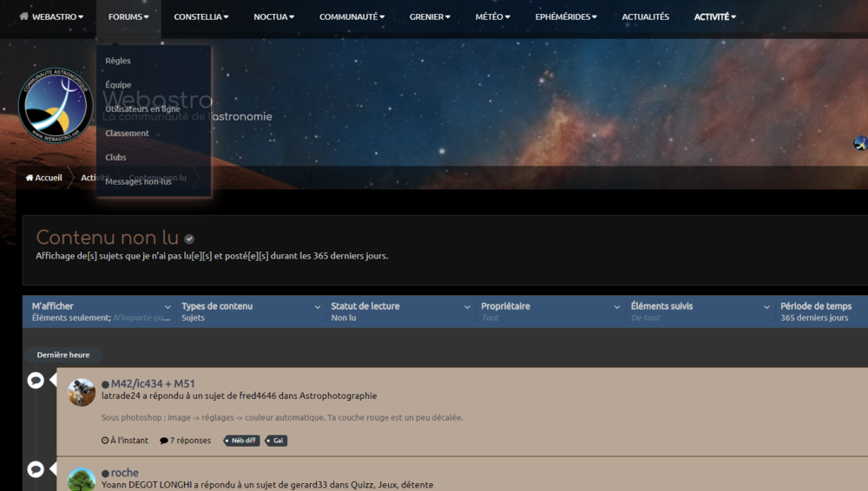Click unread dot before M42/ic434 title

coord(105,384)
